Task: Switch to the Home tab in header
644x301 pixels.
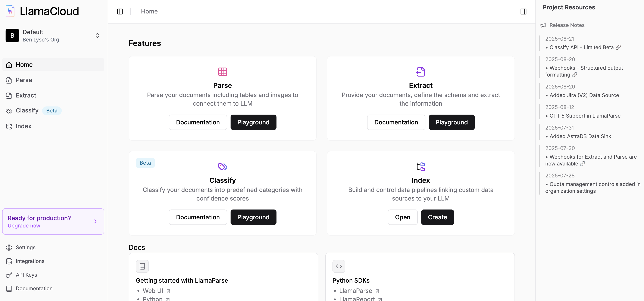Action: tap(149, 11)
